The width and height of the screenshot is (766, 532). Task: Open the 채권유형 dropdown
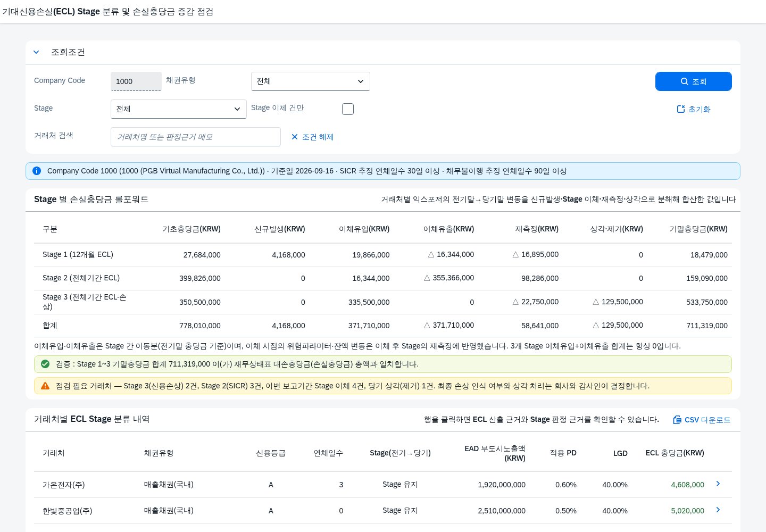(x=311, y=81)
